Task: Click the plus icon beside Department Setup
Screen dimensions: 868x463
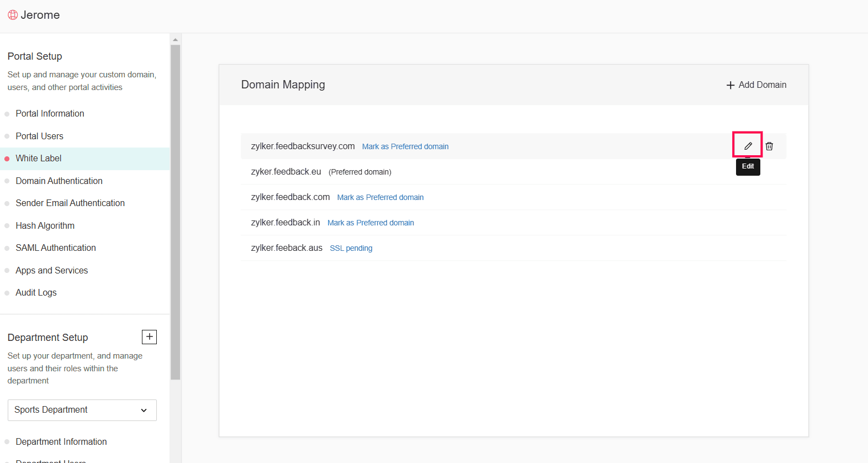Action: point(149,337)
